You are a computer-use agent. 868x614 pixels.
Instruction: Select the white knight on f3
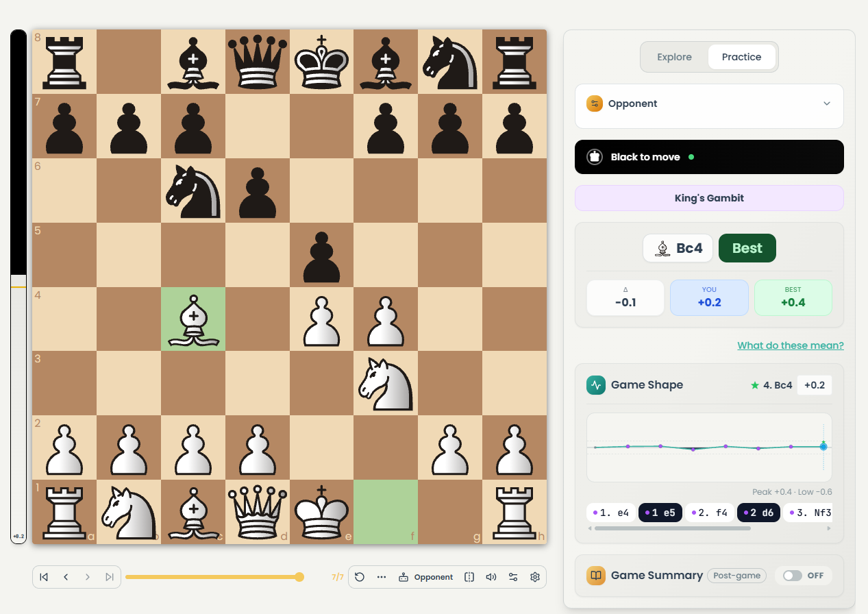click(386, 383)
